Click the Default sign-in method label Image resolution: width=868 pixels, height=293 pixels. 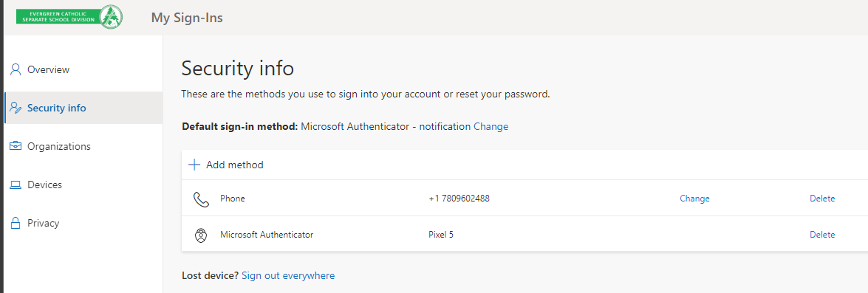pos(239,127)
